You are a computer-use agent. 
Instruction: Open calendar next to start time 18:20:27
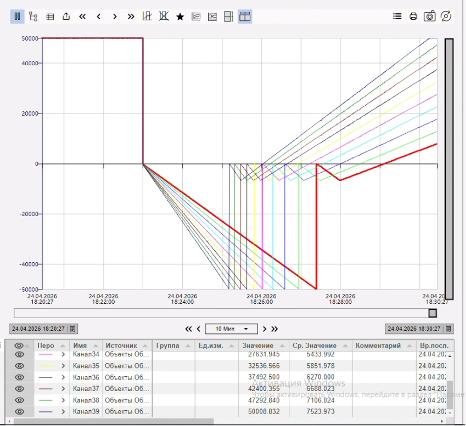(x=73, y=329)
